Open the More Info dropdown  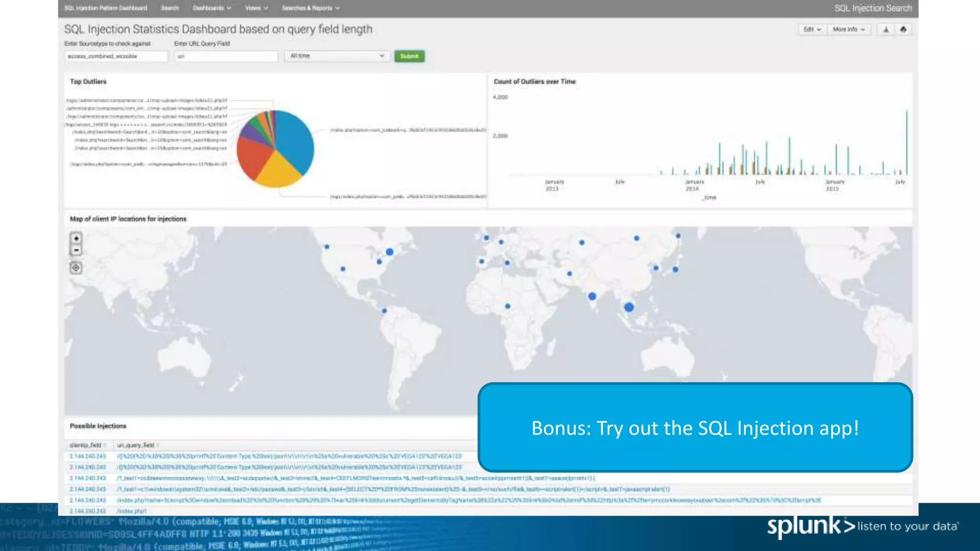[848, 30]
